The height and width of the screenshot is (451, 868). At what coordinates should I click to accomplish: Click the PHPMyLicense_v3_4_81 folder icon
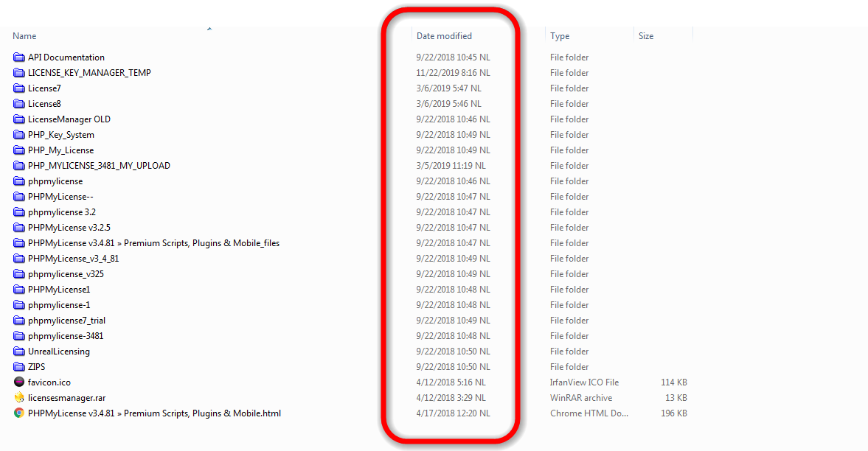coord(19,259)
